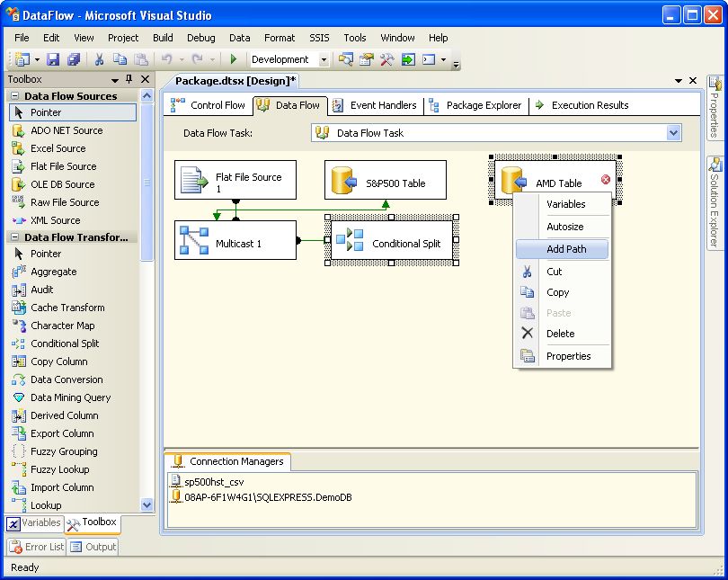Select sp500hst_csv connection manager

click(x=207, y=482)
